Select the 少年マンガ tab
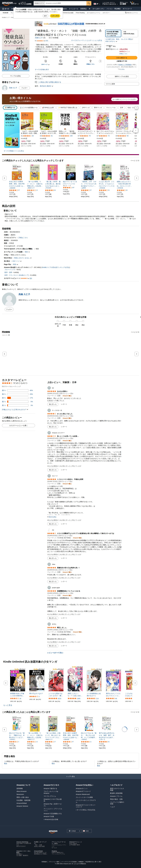Image resolution: width=141 pixels, height=868 pixels. pyautogui.click(x=86, y=107)
